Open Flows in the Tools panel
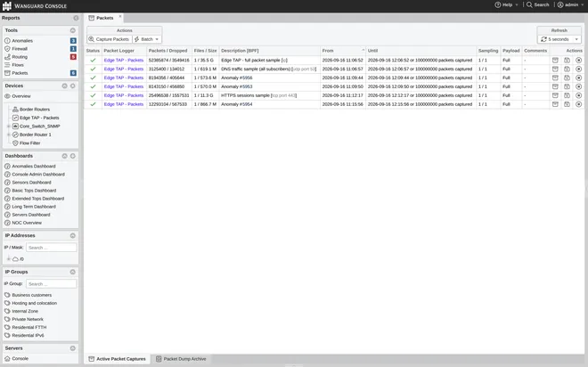Viewport: 588px width, 367px height. point(18,65)
